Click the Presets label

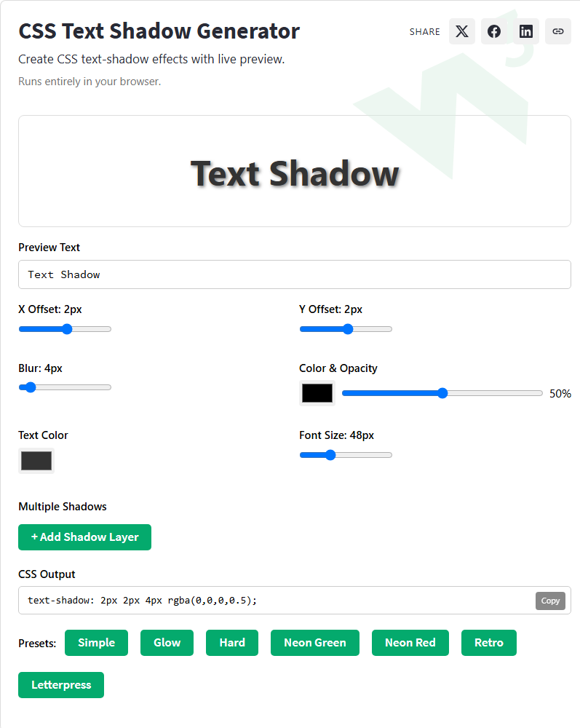[37, 644]
